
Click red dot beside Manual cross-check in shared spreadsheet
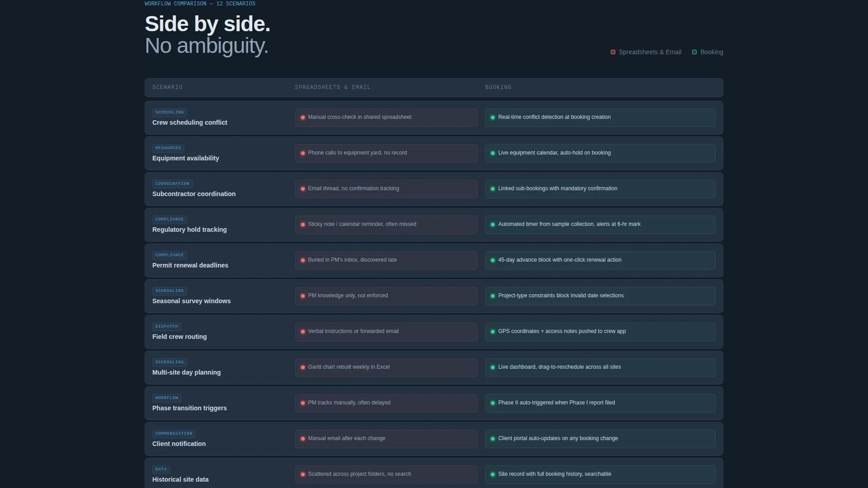pos(303,117)
